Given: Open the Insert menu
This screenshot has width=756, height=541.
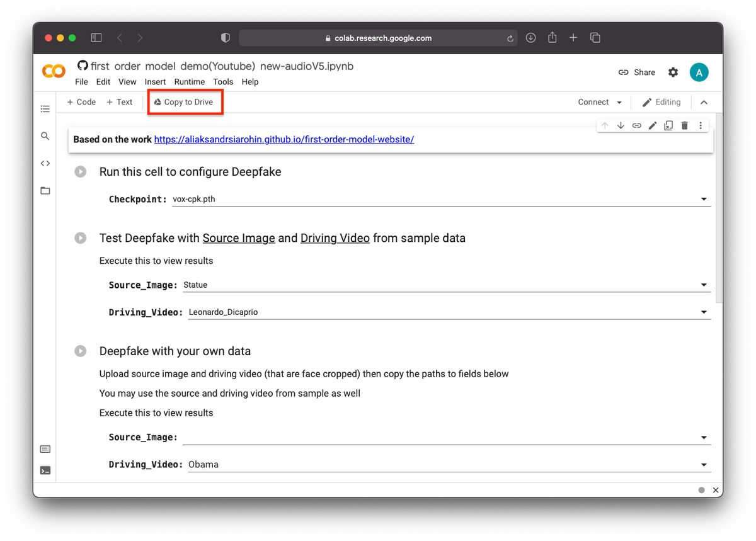Looking at the screenshot, I should [155, 82].
